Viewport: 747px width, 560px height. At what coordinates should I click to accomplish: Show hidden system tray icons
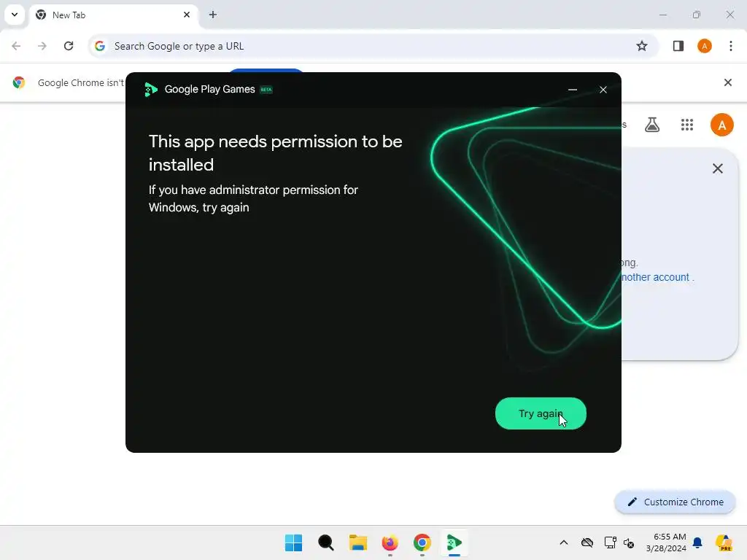point(564,542)
